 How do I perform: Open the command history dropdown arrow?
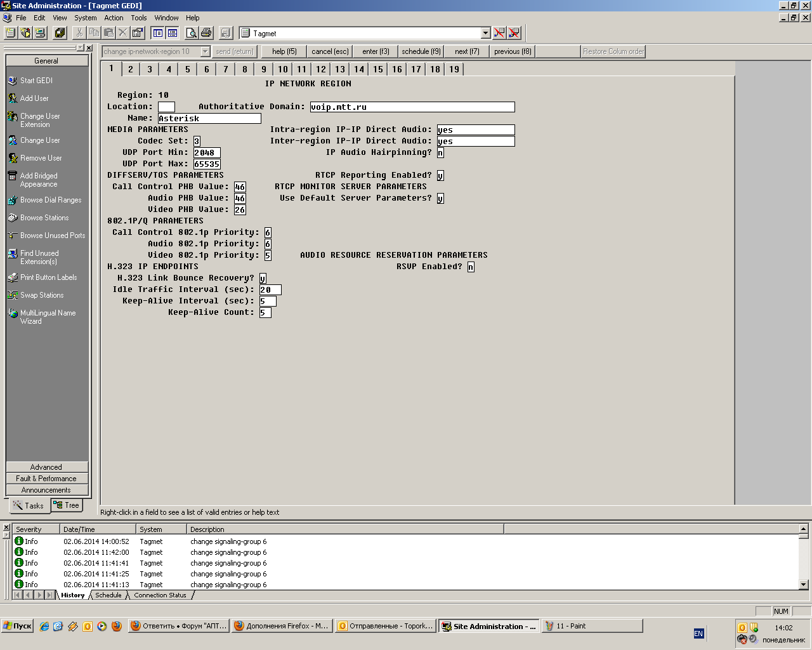206,51
